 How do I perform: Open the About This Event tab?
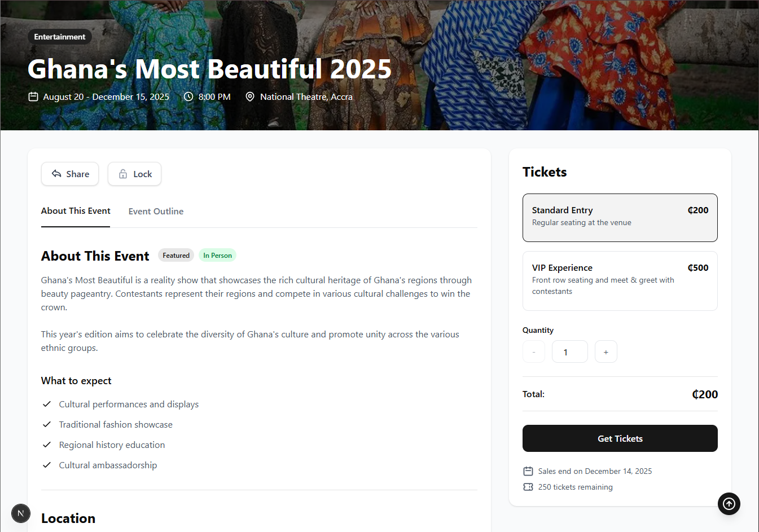(x=75, y=211)
